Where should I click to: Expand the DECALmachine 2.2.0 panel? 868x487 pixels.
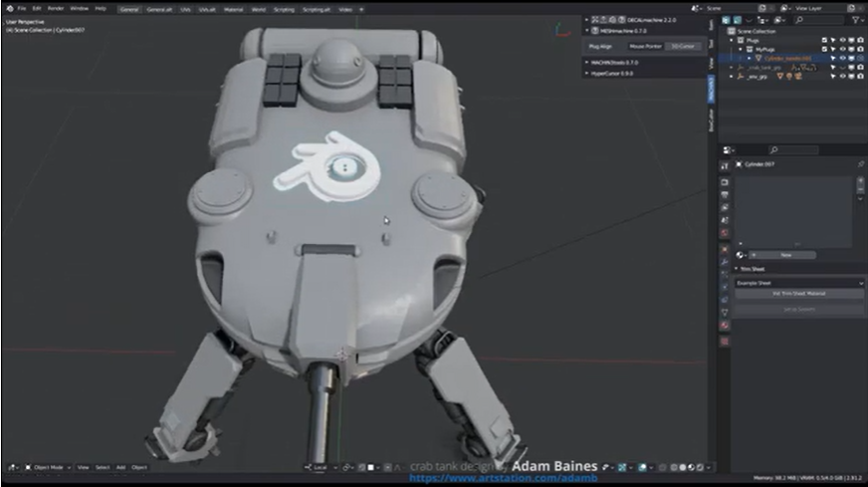click(586, 20)
